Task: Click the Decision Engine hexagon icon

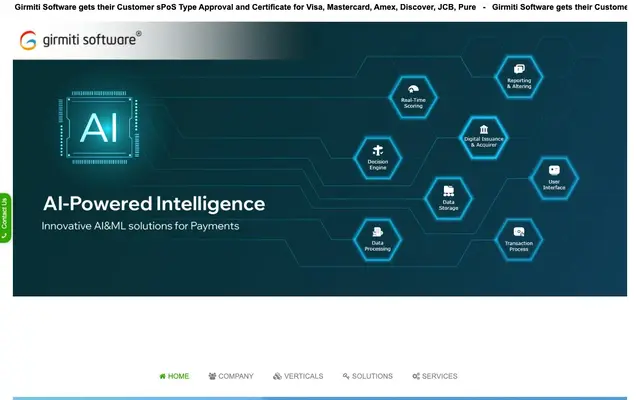Action: tap(378, 158)
